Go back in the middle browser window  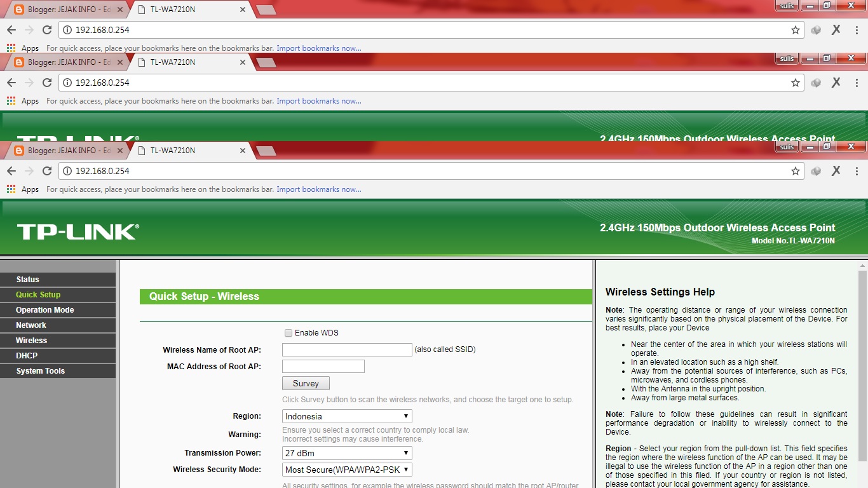click(11, 83)
